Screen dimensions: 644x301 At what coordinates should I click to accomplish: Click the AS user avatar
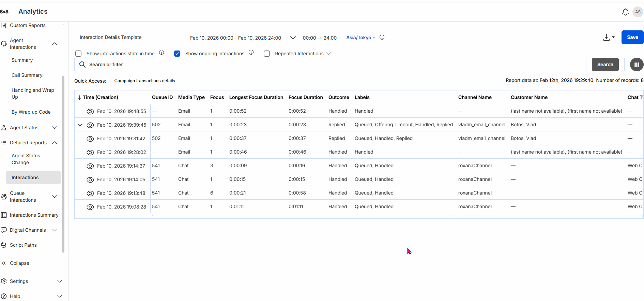pyautogui.click(x=638, y=12)
